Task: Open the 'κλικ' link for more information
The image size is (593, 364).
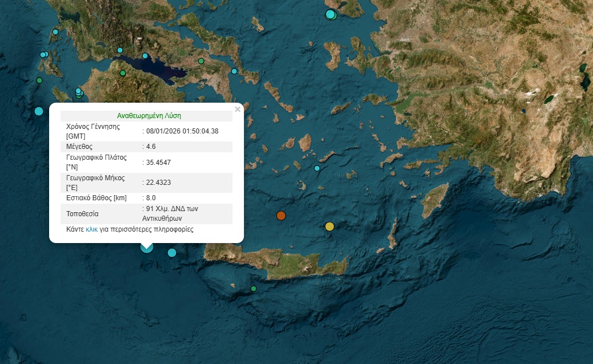Action: (x=91, y=229)
